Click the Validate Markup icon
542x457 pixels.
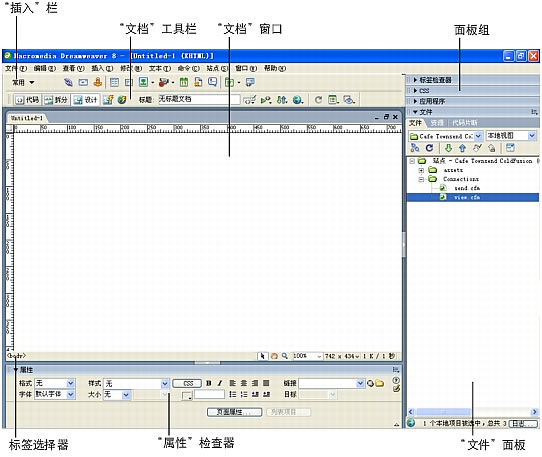click(266, 100)
